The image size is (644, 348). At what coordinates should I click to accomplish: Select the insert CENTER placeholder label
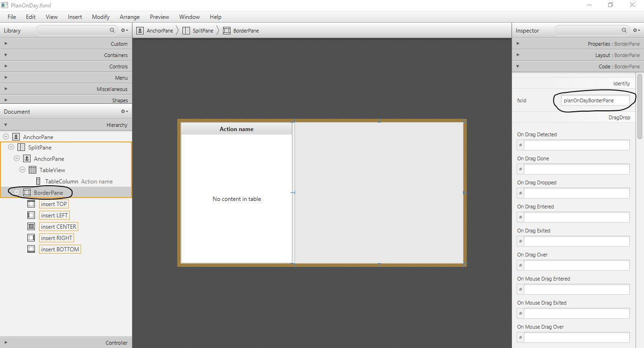[58, 227]
